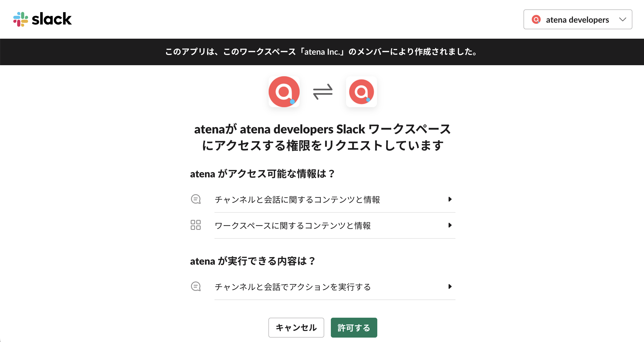The height and width of the screenshot is (342, 644).
Task: Click the left large atena app icon
Action: 284,92
